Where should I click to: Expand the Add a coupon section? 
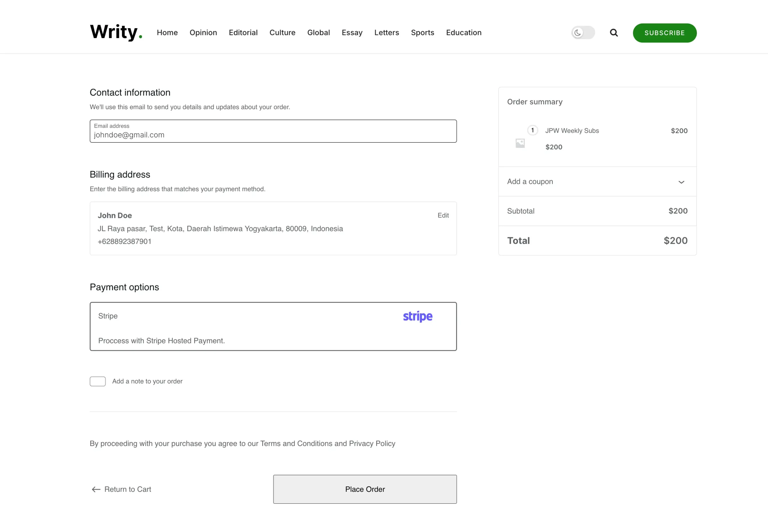point(530,182)
